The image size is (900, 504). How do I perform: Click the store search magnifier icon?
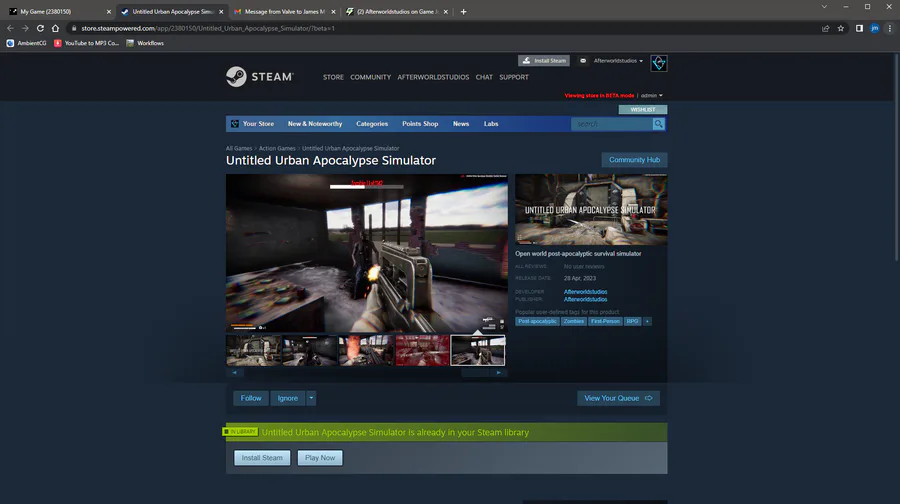[x=658, y=124]
